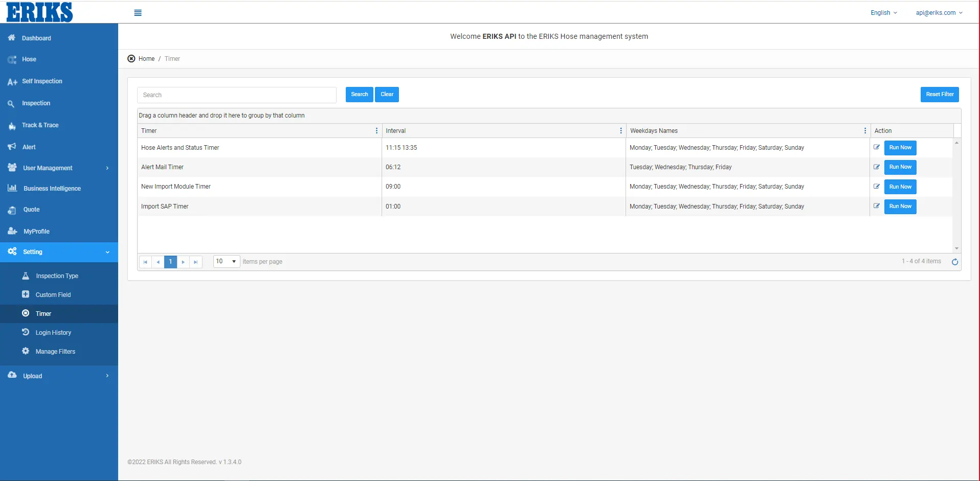The height and width of the screenshot is (481, 980).
Task: Click the Track & Trace icon
Action: point(12,125)
